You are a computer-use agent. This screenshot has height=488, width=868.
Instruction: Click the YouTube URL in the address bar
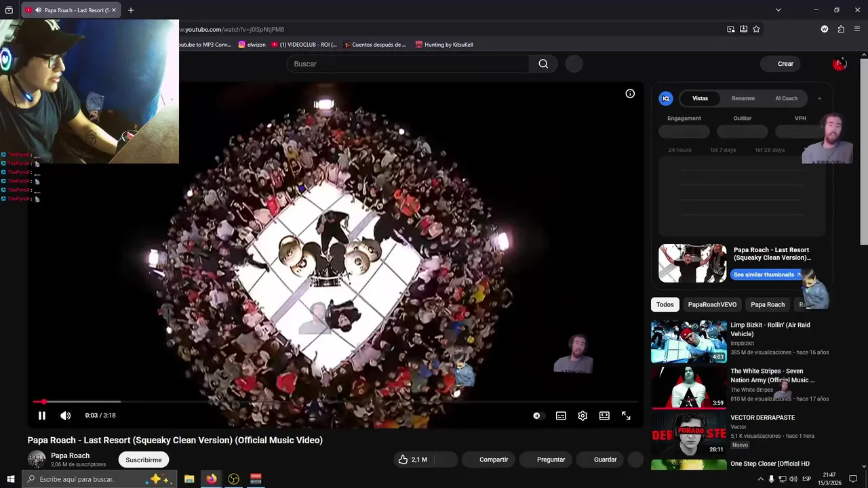pyautogui.click(x=232, y=29)
